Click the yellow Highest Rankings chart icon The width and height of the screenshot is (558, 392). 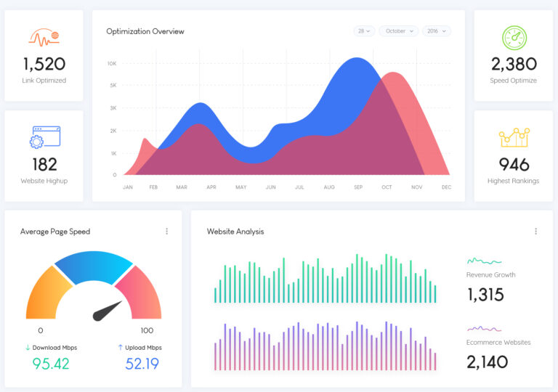tap(514, 137)
